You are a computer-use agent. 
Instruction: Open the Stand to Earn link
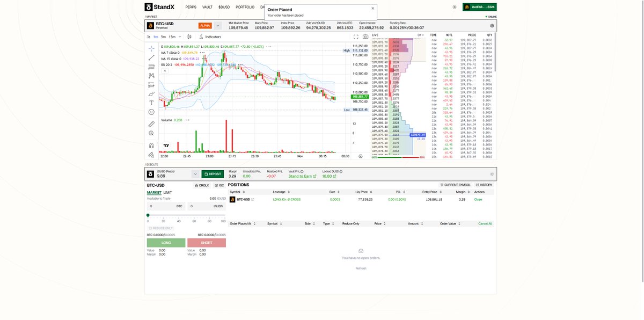point(300,176)
